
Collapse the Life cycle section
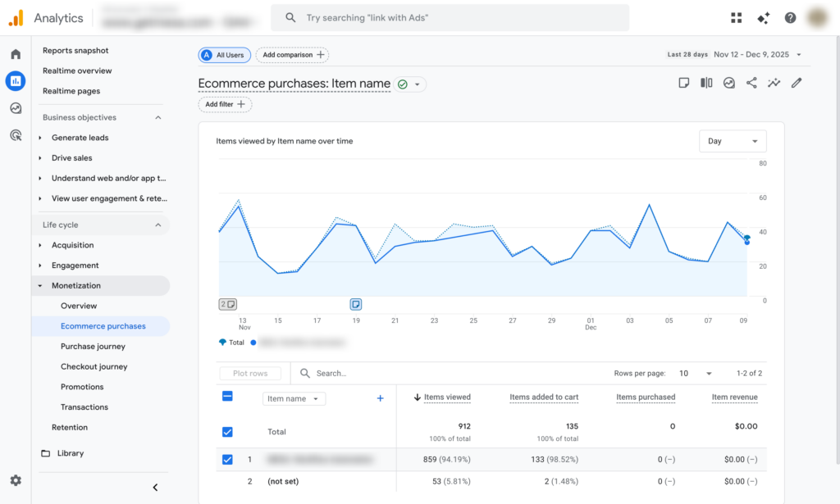tap(158, 225)
